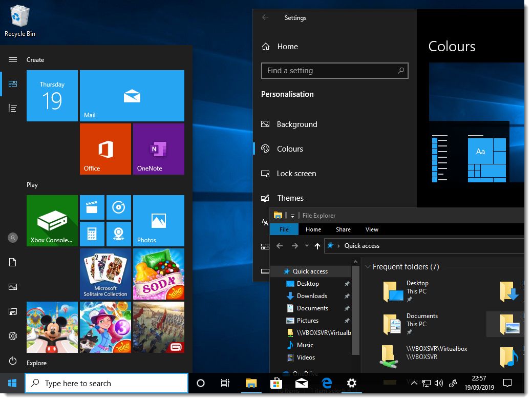532x401 pixels.
Task: Select Lock screen in Personalisation settings
Action: (265, 173)
